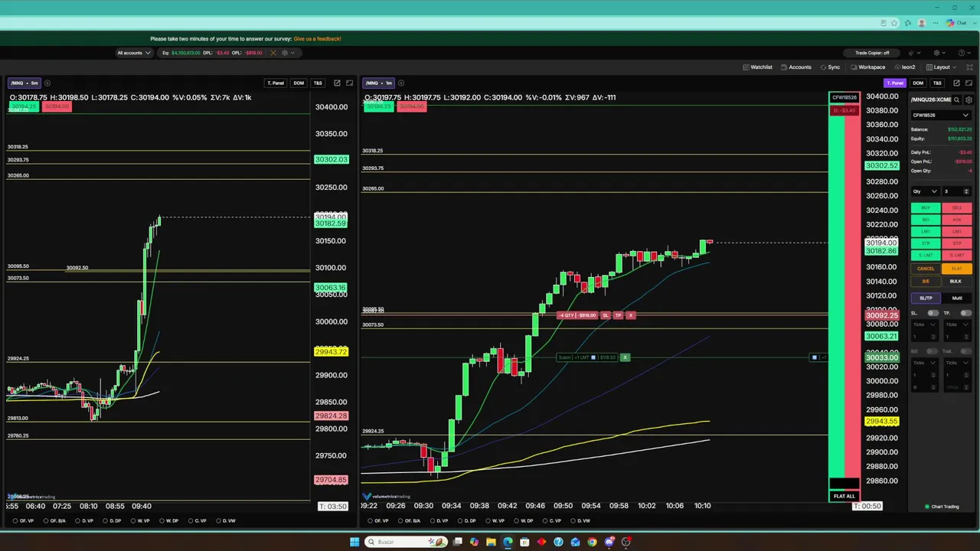This screenshot has width=980, height=551.
Task: Select T. Panel in the right chart
Action: point(895,83)
